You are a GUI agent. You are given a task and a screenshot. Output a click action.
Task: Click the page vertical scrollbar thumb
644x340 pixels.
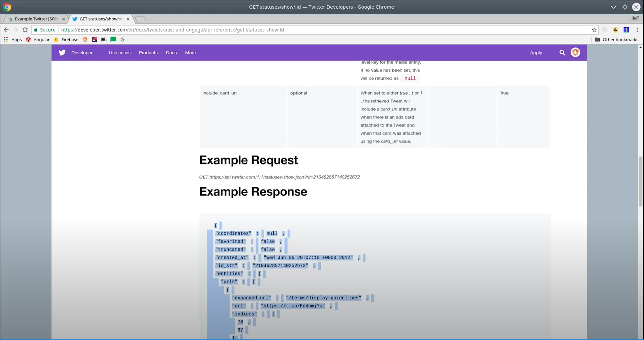tap(640, 181)
